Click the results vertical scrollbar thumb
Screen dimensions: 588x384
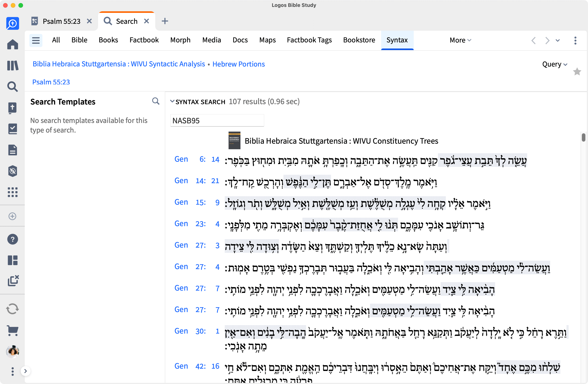click(583, 137)
